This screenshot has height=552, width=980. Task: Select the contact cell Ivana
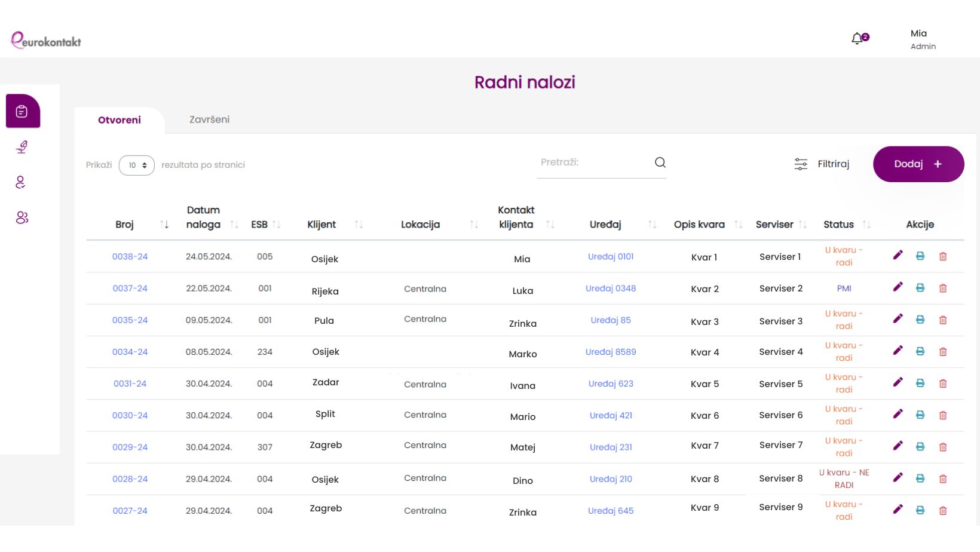tap(522, 386)
